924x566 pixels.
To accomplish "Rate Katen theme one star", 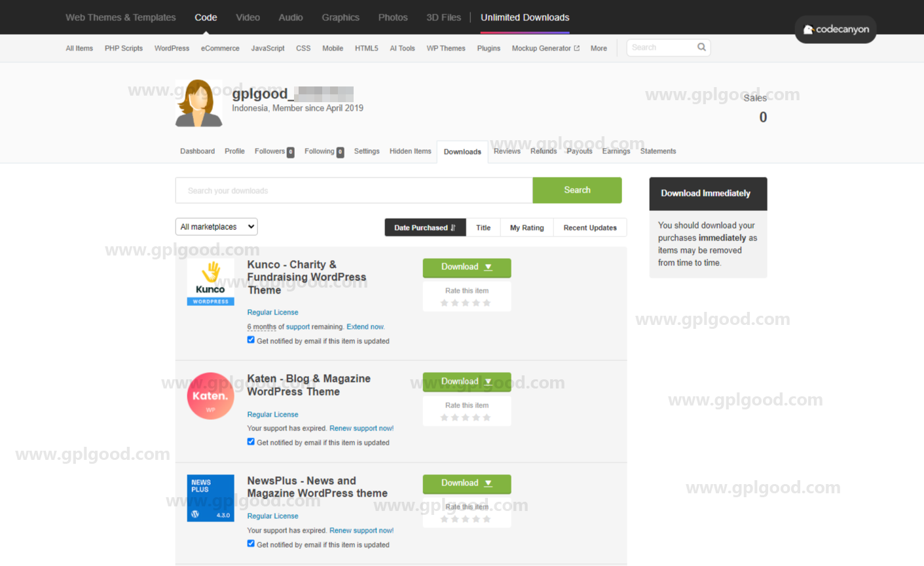I will pos(445,417).
